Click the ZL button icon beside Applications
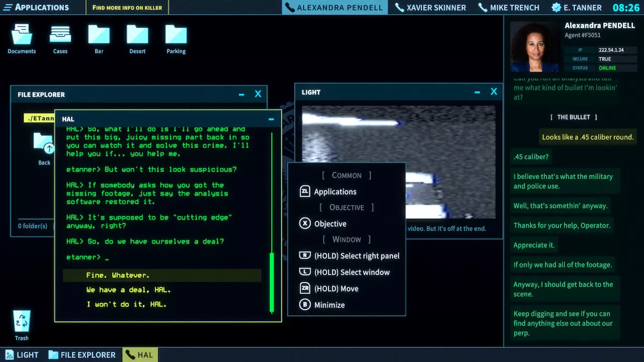Image resolution: width=644 pixels, height=362 pixels. point(305,192)
